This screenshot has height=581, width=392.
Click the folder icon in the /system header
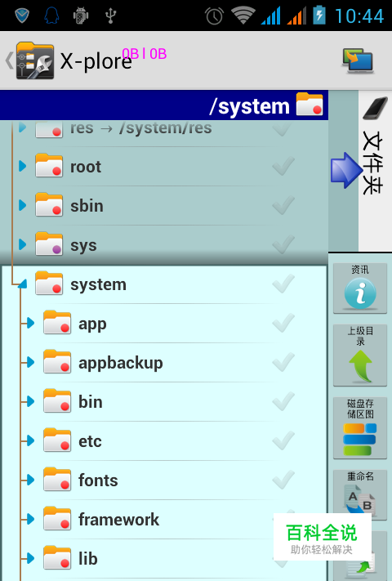click(x=310, y=105)
